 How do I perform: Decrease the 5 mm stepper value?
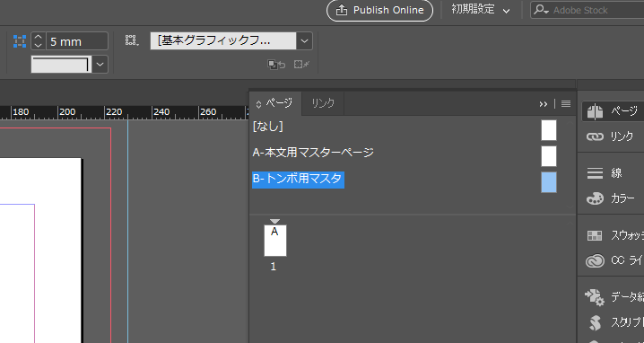click(x=39, y=46)
